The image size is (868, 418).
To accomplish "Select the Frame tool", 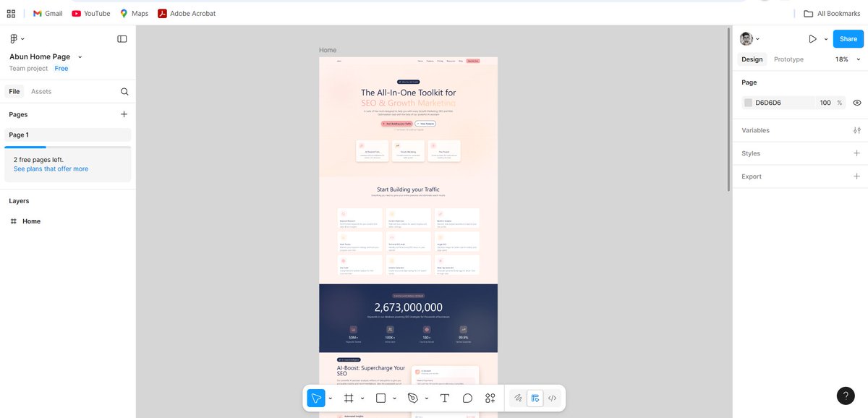I will tap(348, 398).
